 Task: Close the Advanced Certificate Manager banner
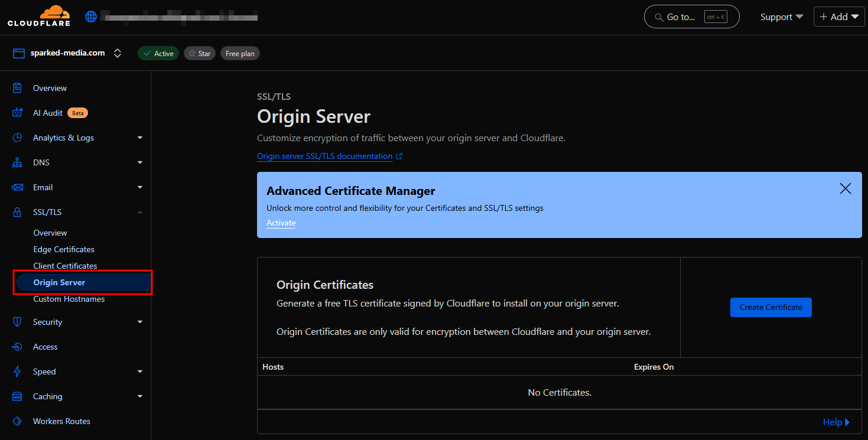click(846, 188)
